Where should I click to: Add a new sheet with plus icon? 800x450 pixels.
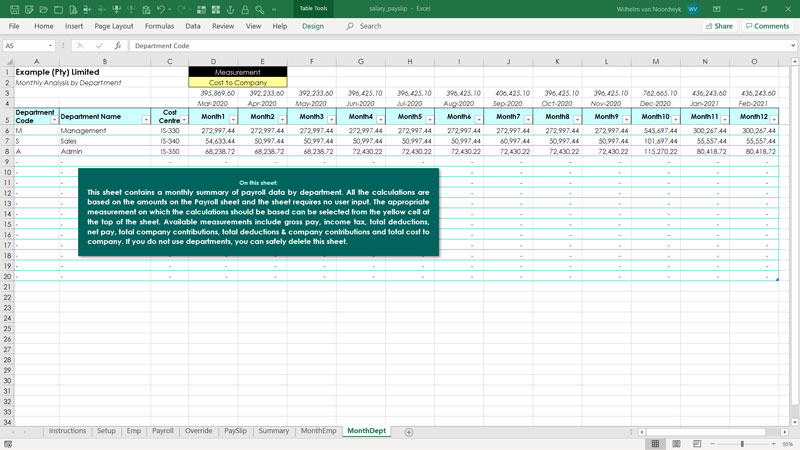pyautogui.click(x=409, y=432)
